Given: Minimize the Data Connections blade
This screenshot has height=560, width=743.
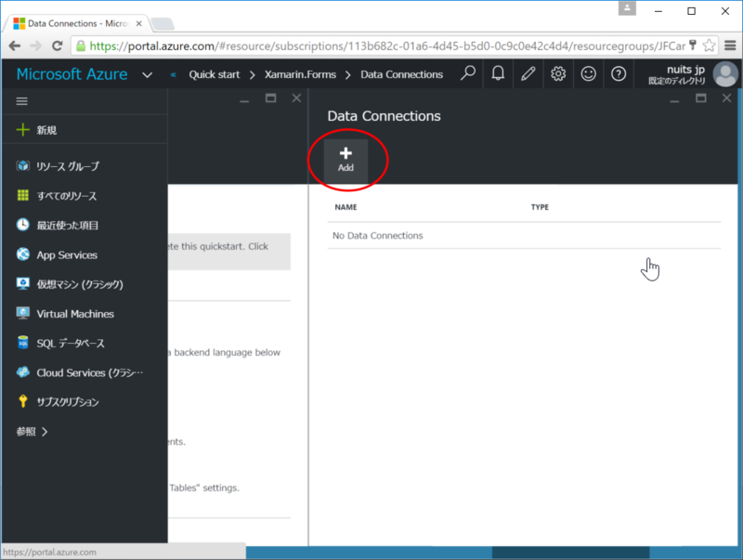Looking at the screenshot, I should [x=674, y=100].
